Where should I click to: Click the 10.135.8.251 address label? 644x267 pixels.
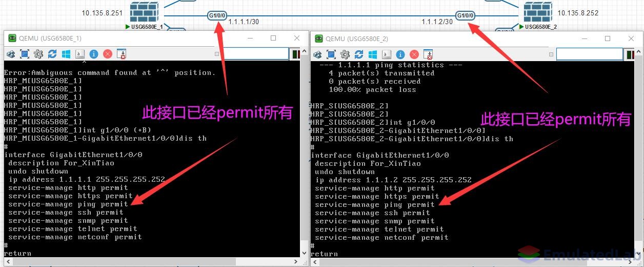coord(103,13)
